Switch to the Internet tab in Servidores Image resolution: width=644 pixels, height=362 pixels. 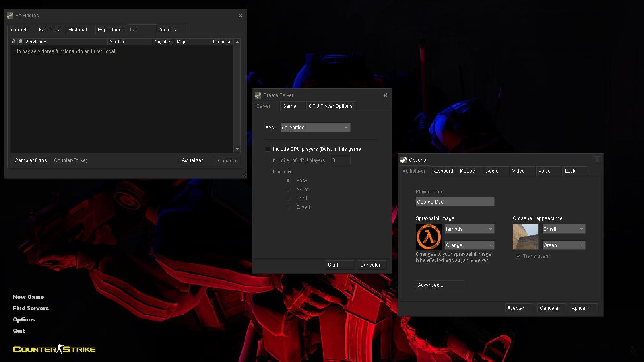point(21,30)
